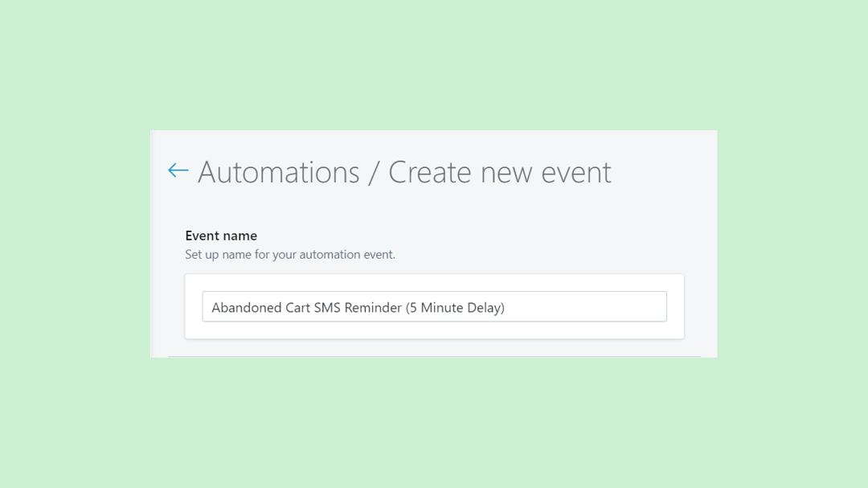This screenshot has width=868, height=488.
Task: Click the word 'Cart' in the input
Action: coord(298,307)
